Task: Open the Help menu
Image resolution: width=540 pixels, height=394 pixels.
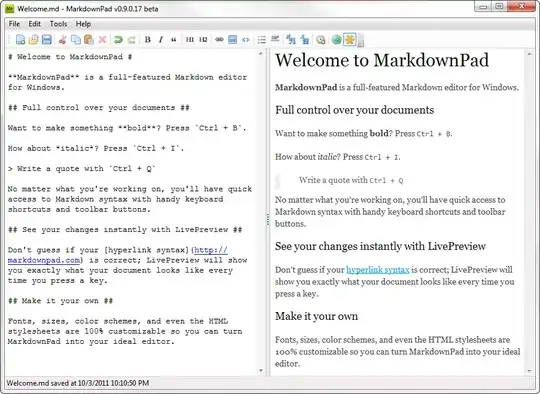Action: click(x=83, y=24)
